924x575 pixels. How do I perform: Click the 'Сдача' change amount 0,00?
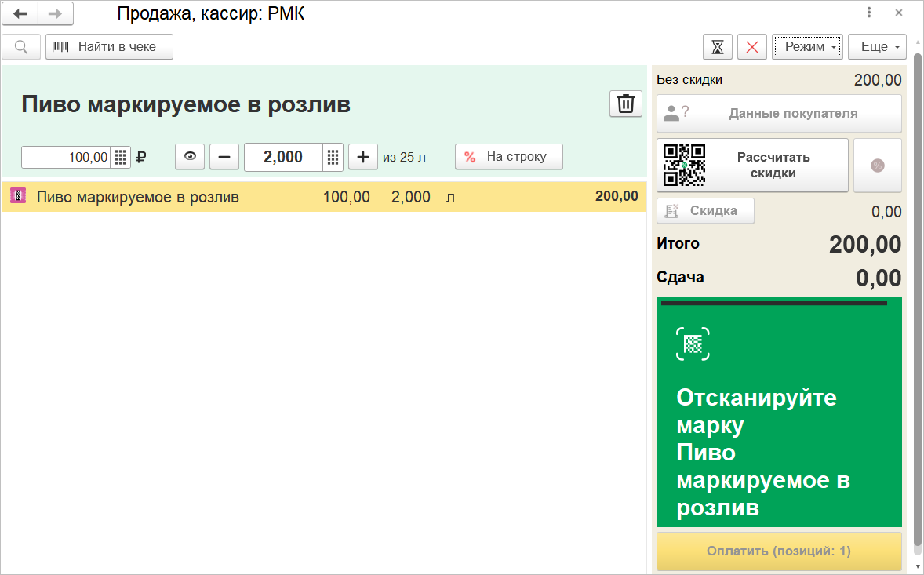point(879,278)
